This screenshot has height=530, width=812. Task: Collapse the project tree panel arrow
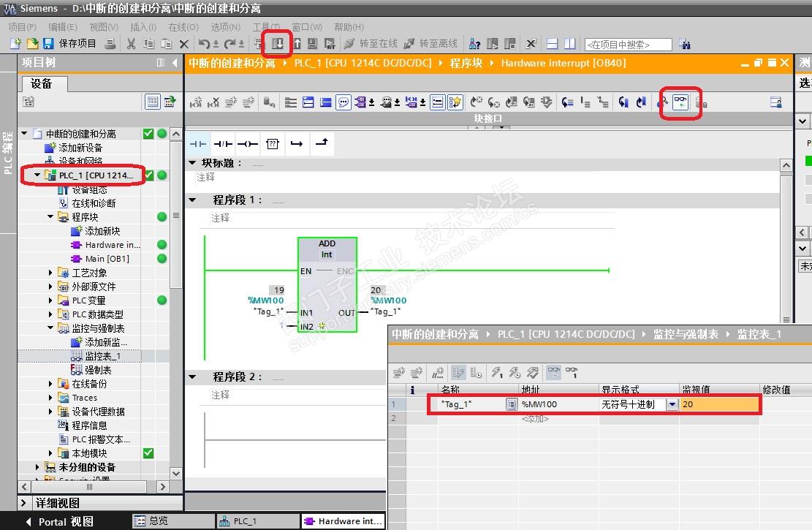pyautogui.click(x=175, y=63)
